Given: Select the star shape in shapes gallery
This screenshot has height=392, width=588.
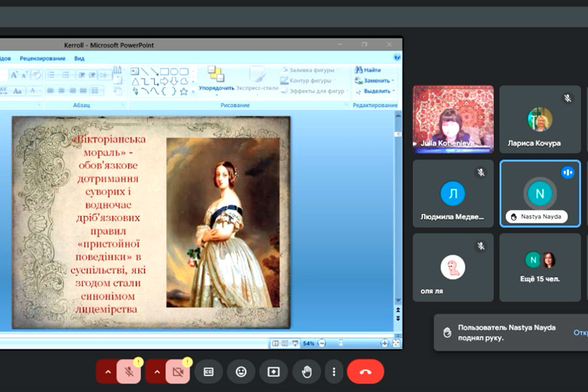Looking at the screenshot, I should pos(184,91).
